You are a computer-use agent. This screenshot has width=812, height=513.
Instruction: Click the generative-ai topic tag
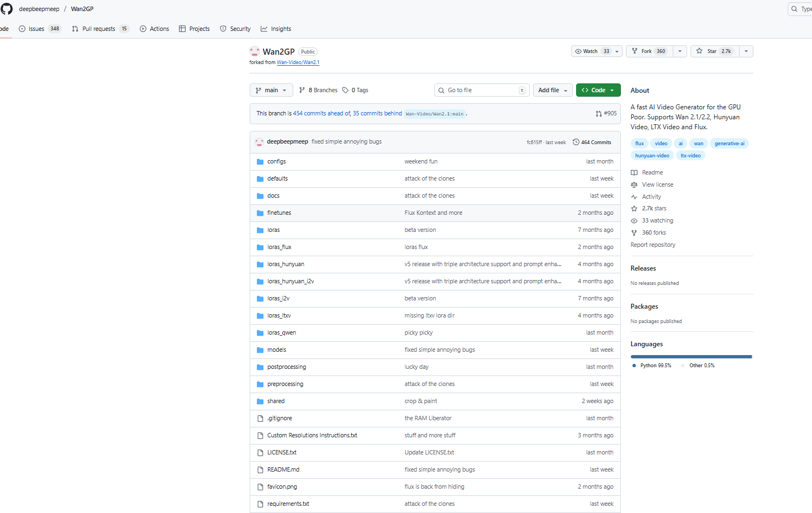[x=729, y=144]
